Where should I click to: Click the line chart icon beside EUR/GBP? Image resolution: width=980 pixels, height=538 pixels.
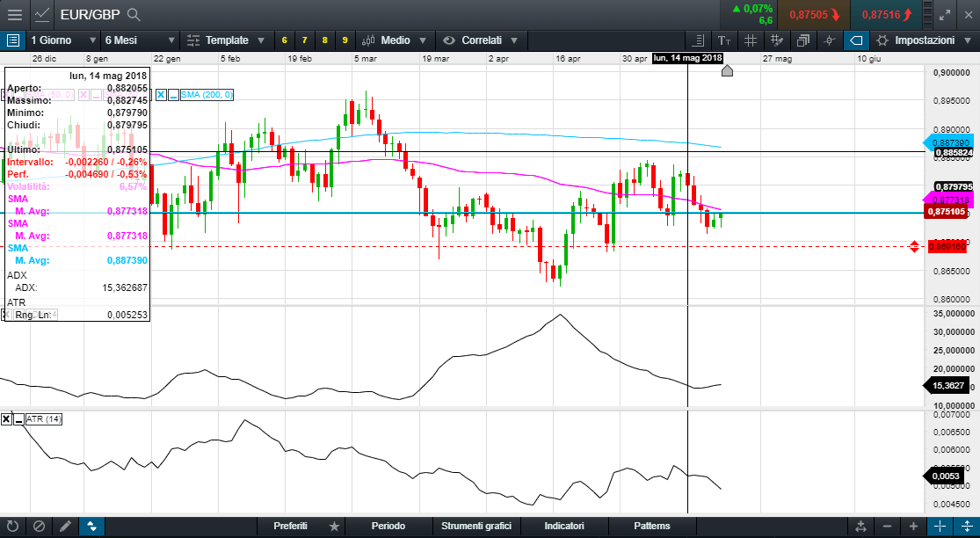[x=42, y=14]
